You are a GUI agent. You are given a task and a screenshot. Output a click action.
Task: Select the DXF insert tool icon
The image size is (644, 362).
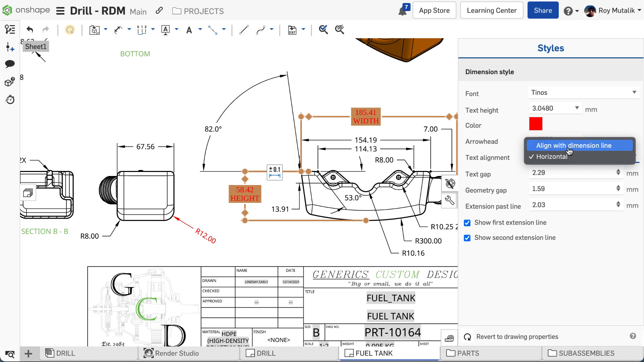(x=292, y=30)
